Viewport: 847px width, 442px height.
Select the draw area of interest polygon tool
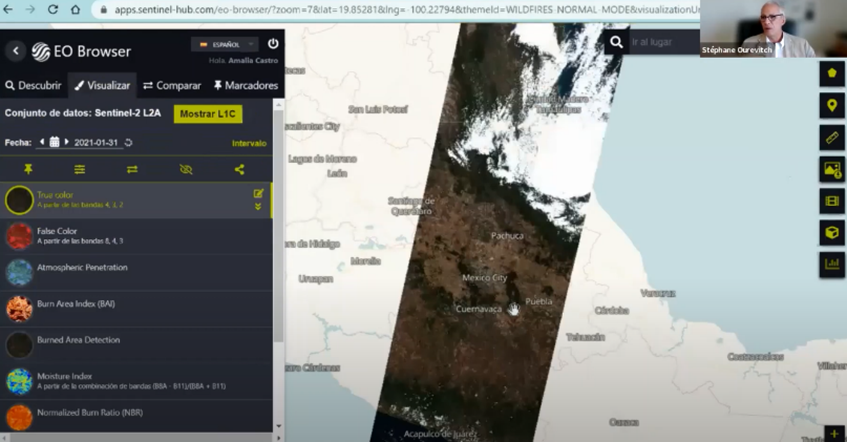click(832, 74)
